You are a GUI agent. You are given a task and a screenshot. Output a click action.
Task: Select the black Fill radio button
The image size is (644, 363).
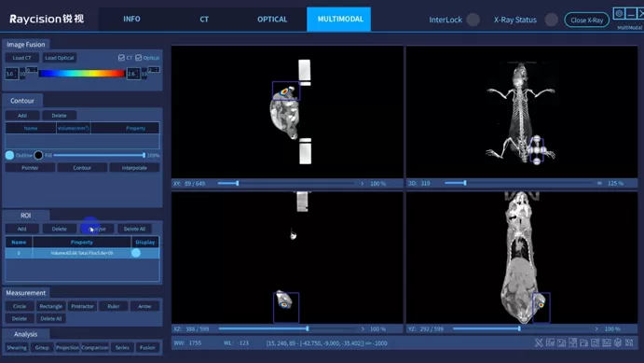tap(38, 155)
